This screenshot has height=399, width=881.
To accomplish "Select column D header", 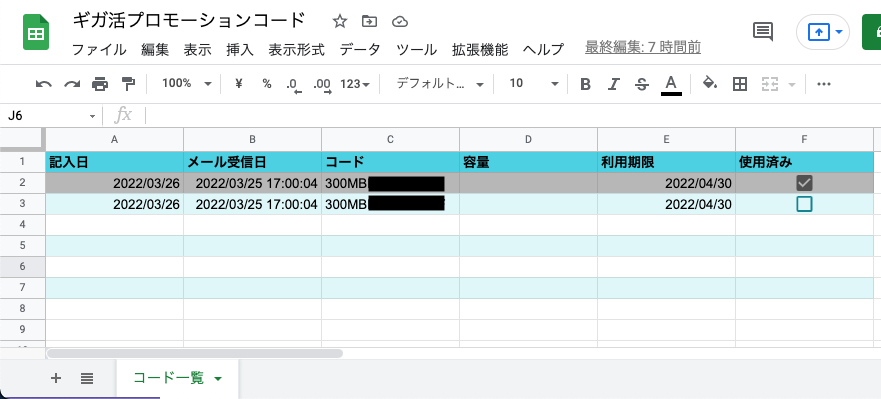I will pyautogui.click(x=528, y=139).
